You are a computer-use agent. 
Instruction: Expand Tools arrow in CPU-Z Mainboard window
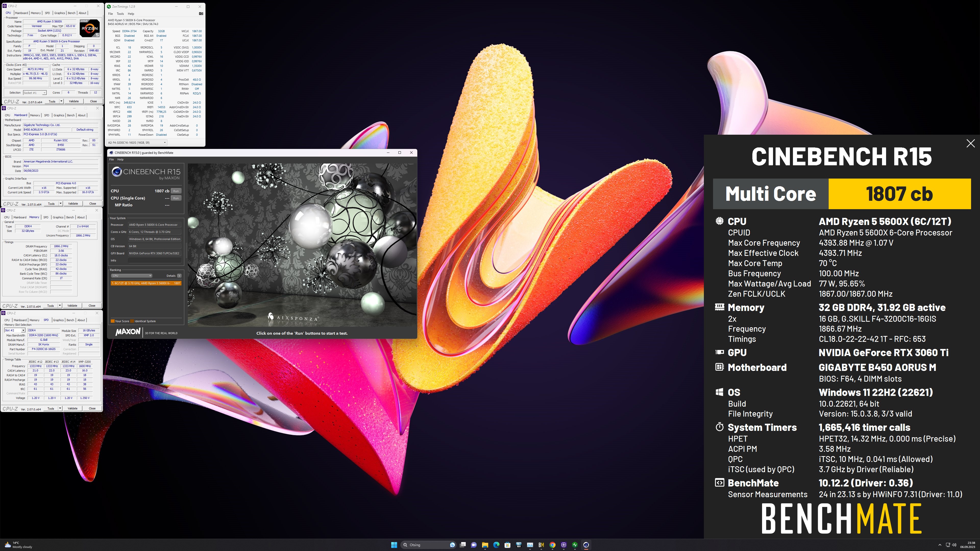(60, 204)
